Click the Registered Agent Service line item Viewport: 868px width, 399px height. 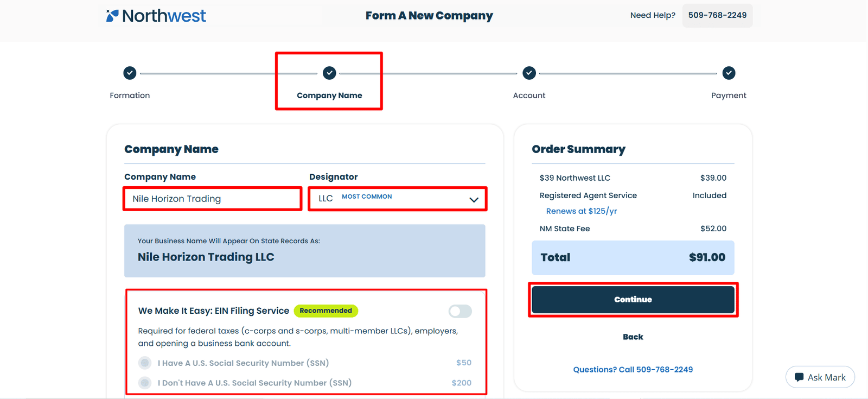pyautogui.click(x=588, y=195)
